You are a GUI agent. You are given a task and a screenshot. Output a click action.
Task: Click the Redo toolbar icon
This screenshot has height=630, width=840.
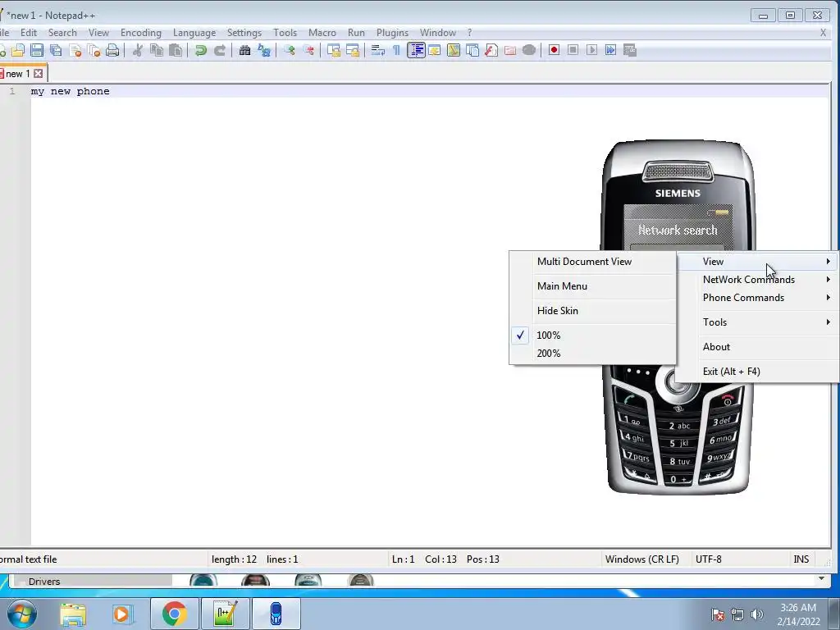pyautogui.click(x=220, y=50)
